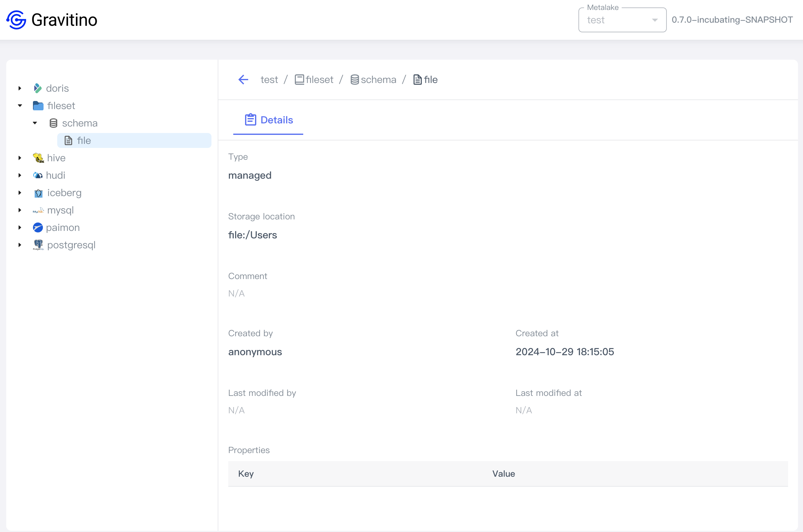Select the Details tab
Viewport: 803px width, 532px height.
268,120
